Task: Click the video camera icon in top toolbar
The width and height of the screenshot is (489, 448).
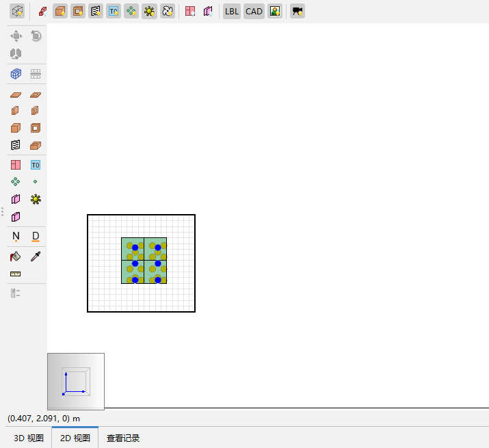Action: [297, 11]
